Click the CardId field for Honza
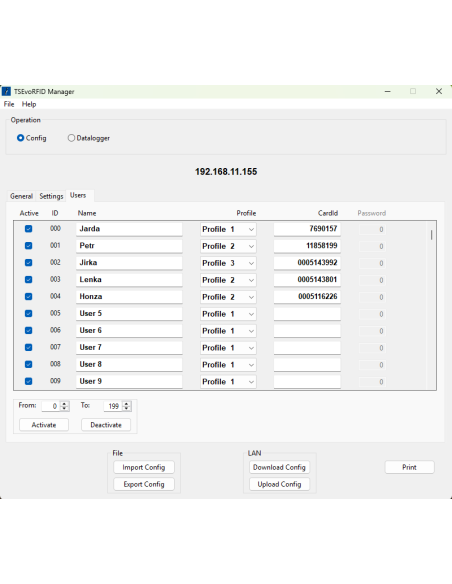 (307, 297)
